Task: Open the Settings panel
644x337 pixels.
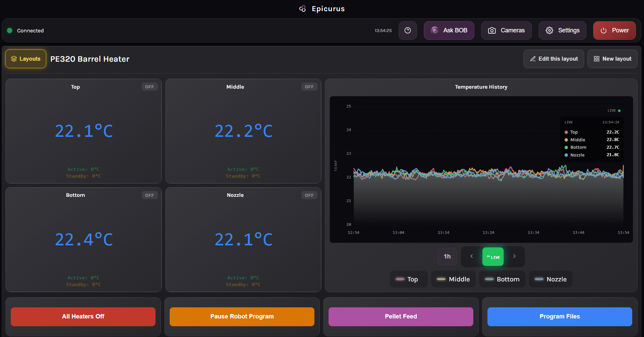Action: tap(563, 30)
